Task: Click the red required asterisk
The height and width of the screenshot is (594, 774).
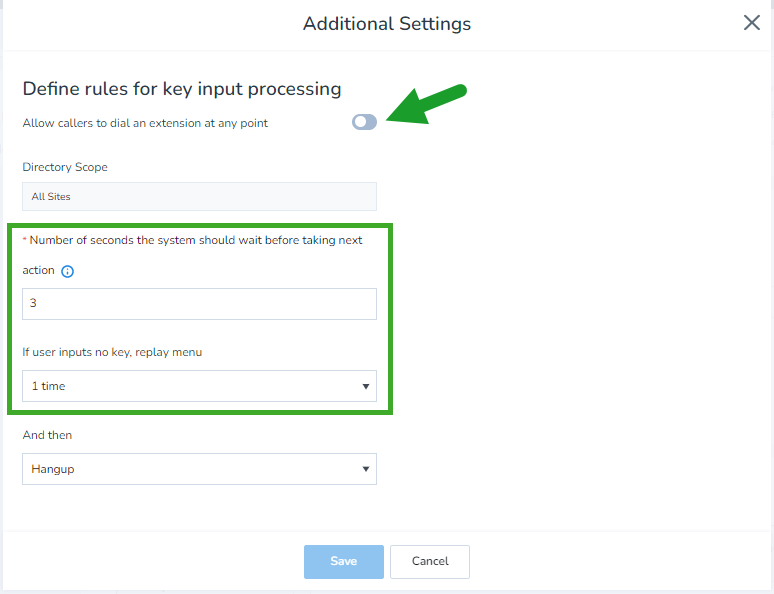Action: pyautogui.click(x=25, y=239)
